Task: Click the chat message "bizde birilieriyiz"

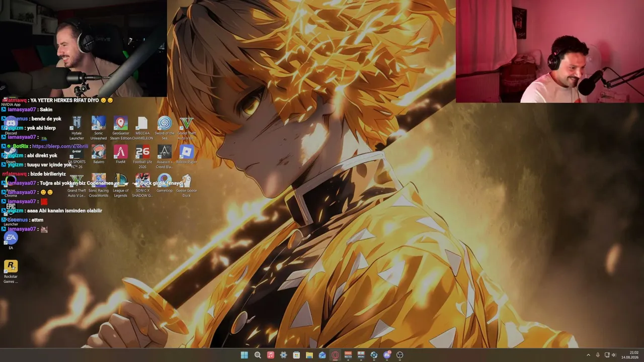Action: coord(48,174)
